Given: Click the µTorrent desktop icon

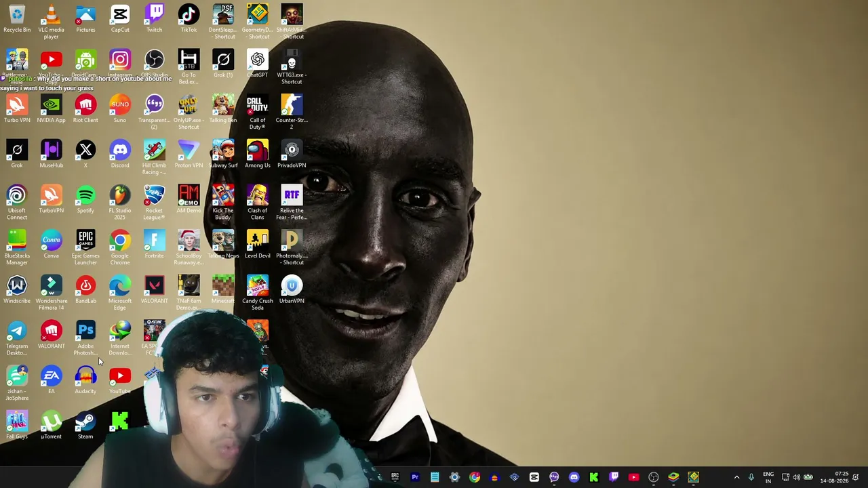Looking at the screenshot, I should 51,425.
